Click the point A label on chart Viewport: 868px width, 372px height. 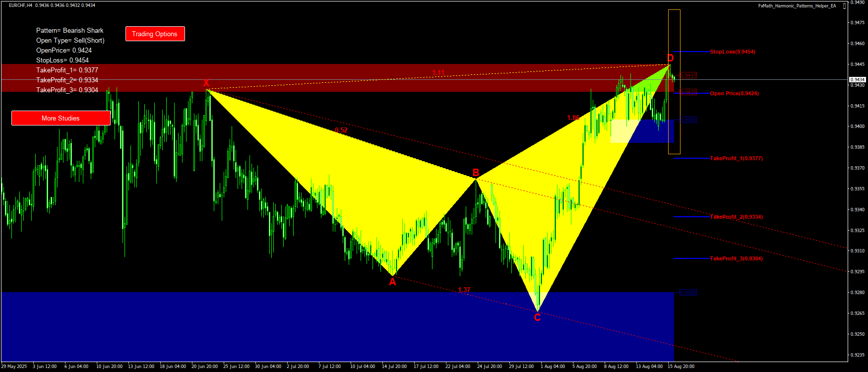(x=392, y=282)
